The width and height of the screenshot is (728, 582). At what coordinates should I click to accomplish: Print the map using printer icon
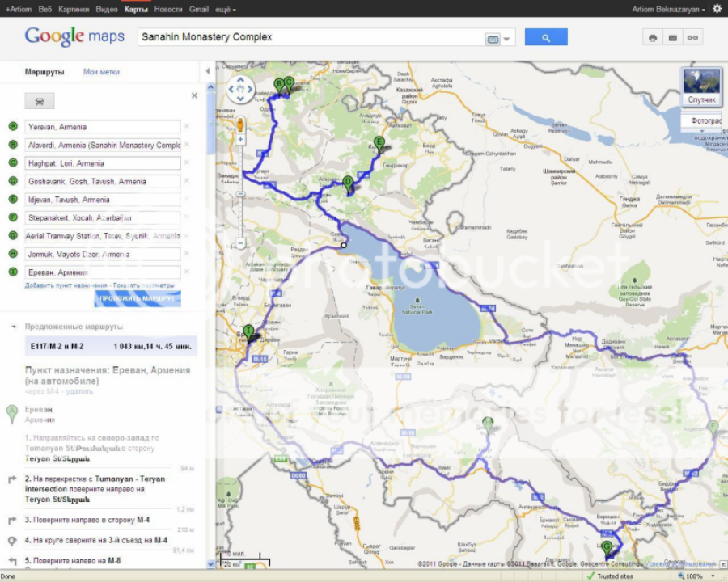[x=653, y=37]
